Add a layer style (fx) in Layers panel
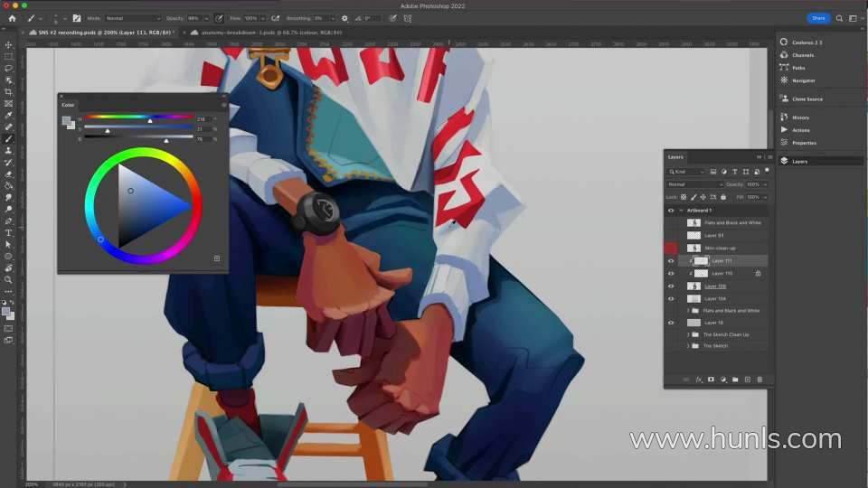This screenshot has width=868, height=488. 699,380
